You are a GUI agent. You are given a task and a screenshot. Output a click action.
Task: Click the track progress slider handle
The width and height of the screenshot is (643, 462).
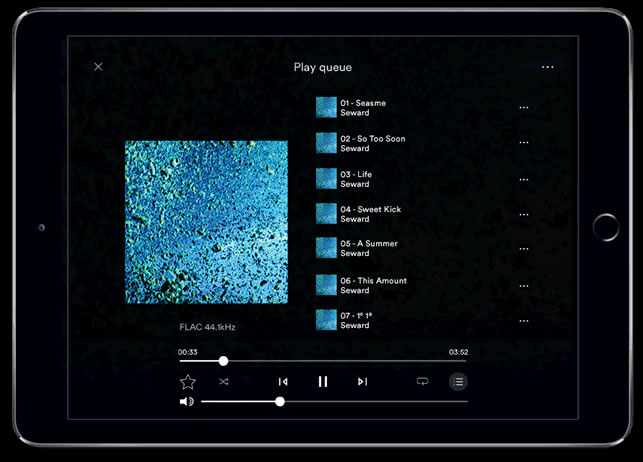point(223,361)
